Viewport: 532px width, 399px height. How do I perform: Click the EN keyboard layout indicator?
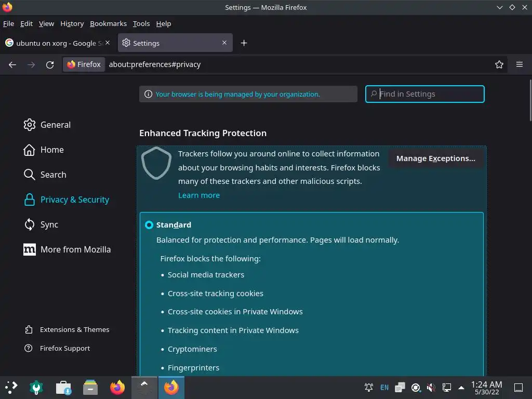coord(384,387)
